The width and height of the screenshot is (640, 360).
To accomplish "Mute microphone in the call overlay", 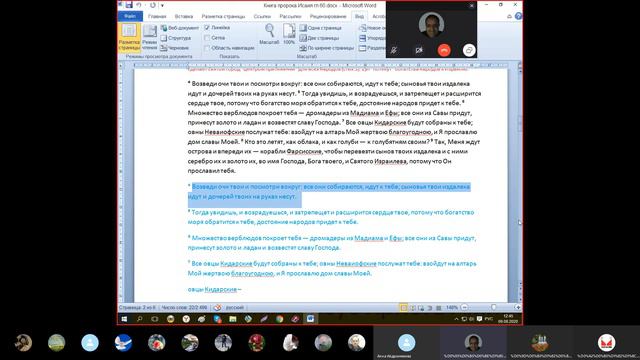I will point(393,50).
